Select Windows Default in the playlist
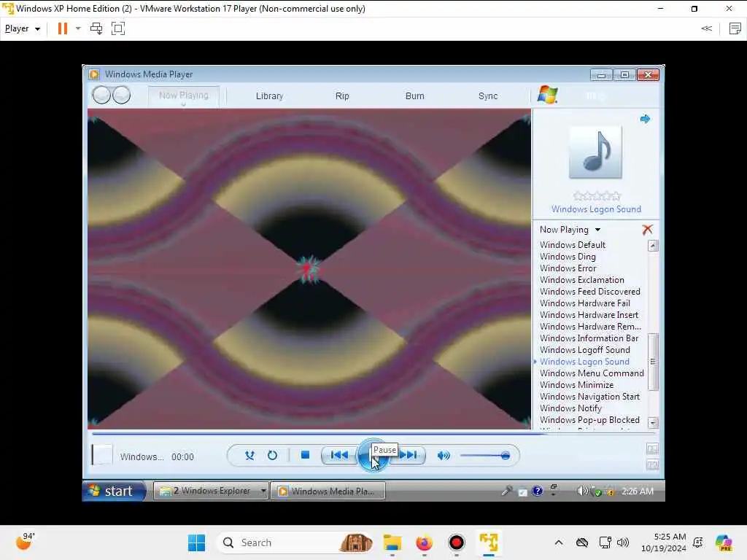Viewport: 747px width, 560px height. point(572,245)
